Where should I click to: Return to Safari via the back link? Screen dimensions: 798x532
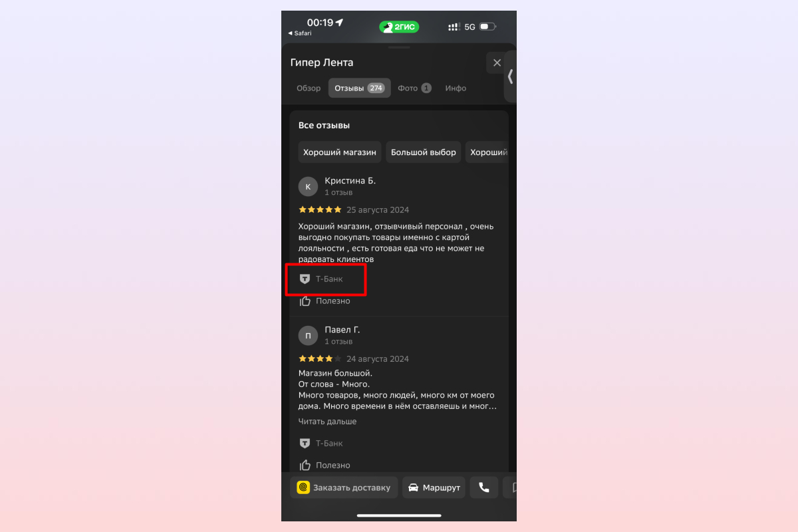[299, 33]
